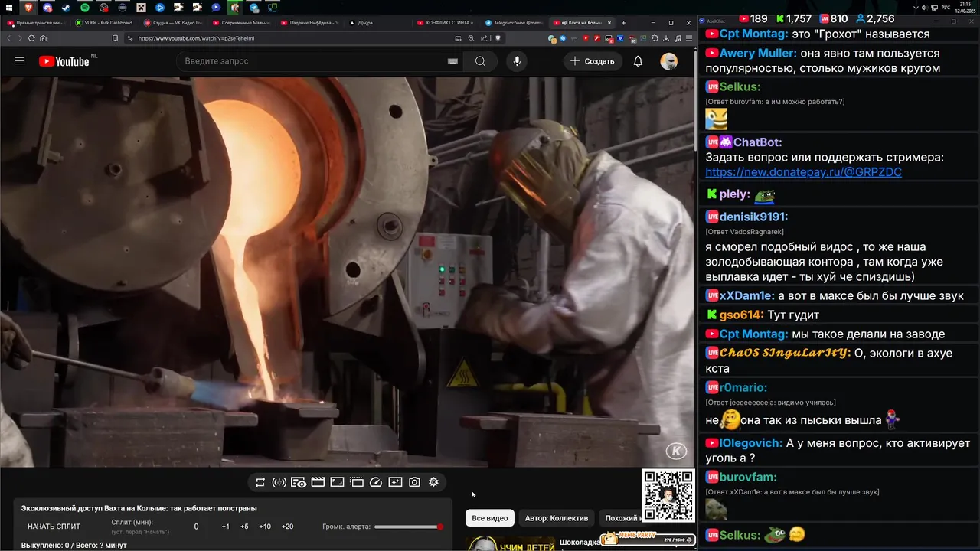Click the '+10' split minutes button
Viewport: 980px width, 551px height.
[x=265, y=527]
